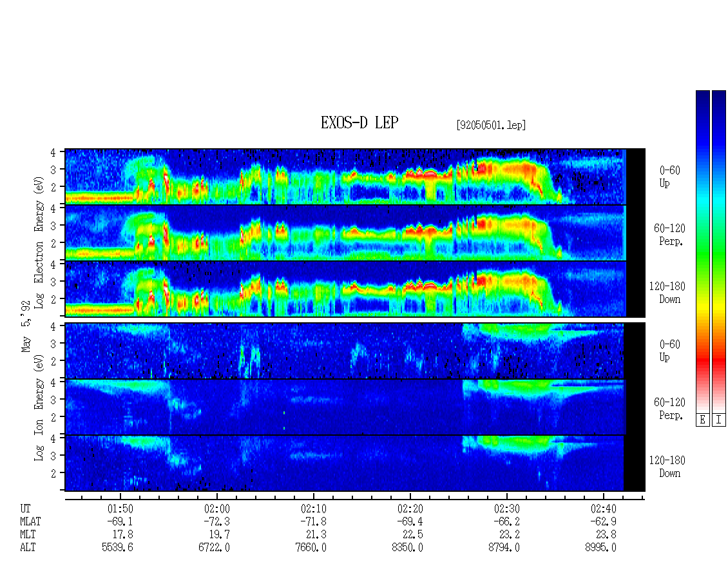Click the 02:10 UT time label
The height and width of the screenshot is (564, 728).
coord(313,509)
